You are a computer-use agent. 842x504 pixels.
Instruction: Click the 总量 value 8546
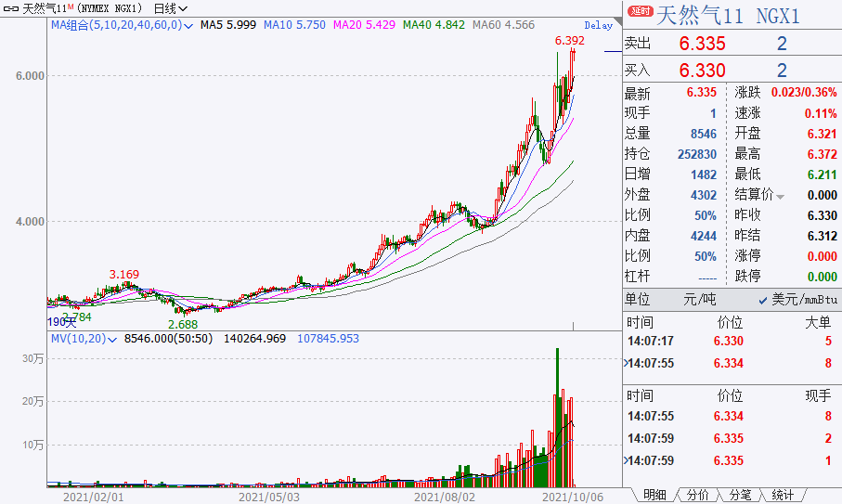pyautogui.click(x=704, y=134)
